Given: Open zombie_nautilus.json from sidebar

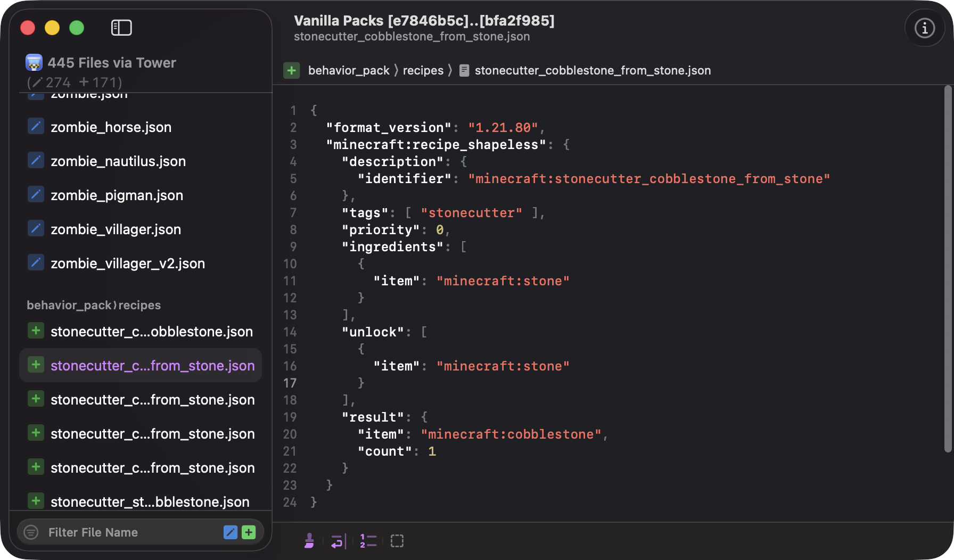Looking at the screenshot, I should point(118,161).
